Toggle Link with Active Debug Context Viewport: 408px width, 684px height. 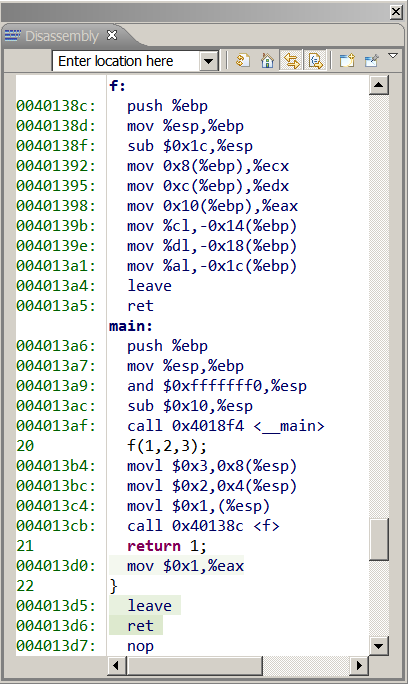coord(291,60)
